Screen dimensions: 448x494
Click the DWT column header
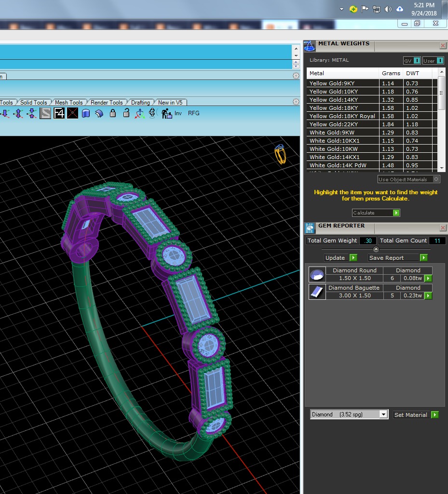pyautogui.click(x=418, y=73)
